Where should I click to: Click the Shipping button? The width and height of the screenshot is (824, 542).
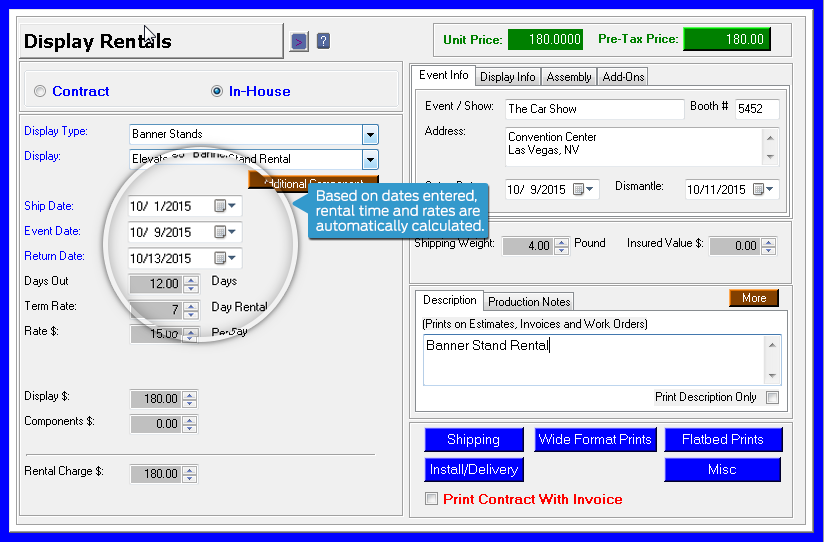click(x=473, y=440)
